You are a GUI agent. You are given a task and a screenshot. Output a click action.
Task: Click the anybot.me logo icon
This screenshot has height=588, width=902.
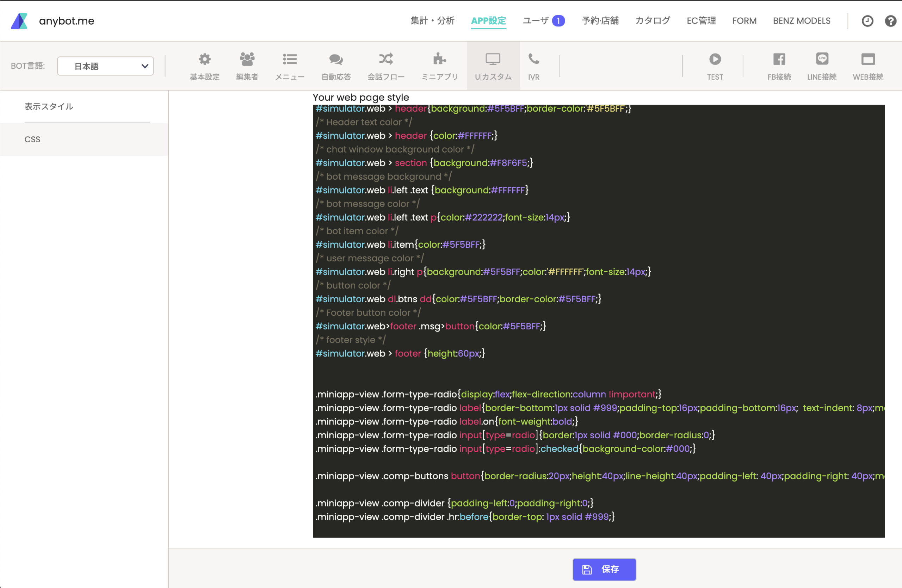(x=19, y=21)
